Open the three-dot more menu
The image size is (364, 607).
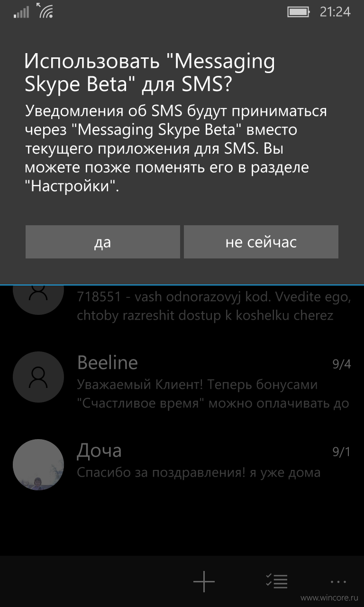[338, 581]
